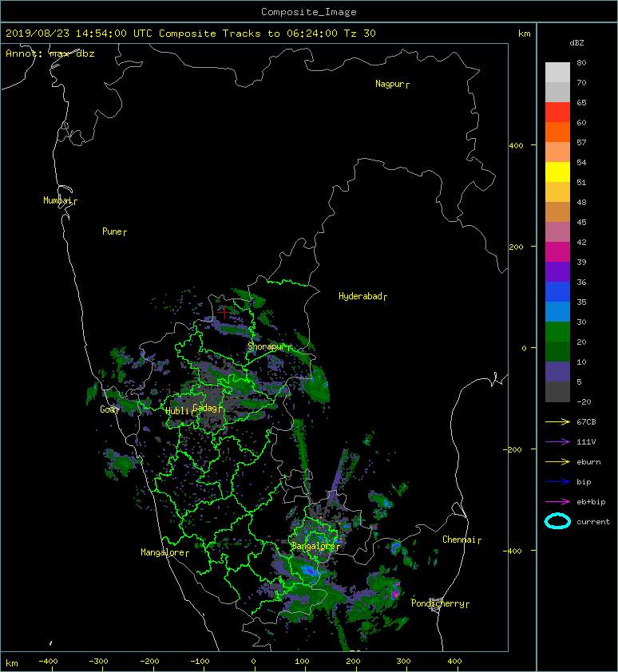Click the 400 tick on the vertical axis
This screenshot has height=672, width=618.
pyautogui.click(x=517, y=146)
